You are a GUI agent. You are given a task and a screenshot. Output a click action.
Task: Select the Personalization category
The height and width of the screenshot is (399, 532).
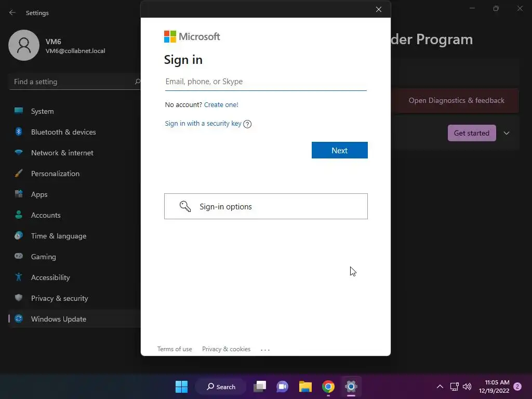coord(75,174)
